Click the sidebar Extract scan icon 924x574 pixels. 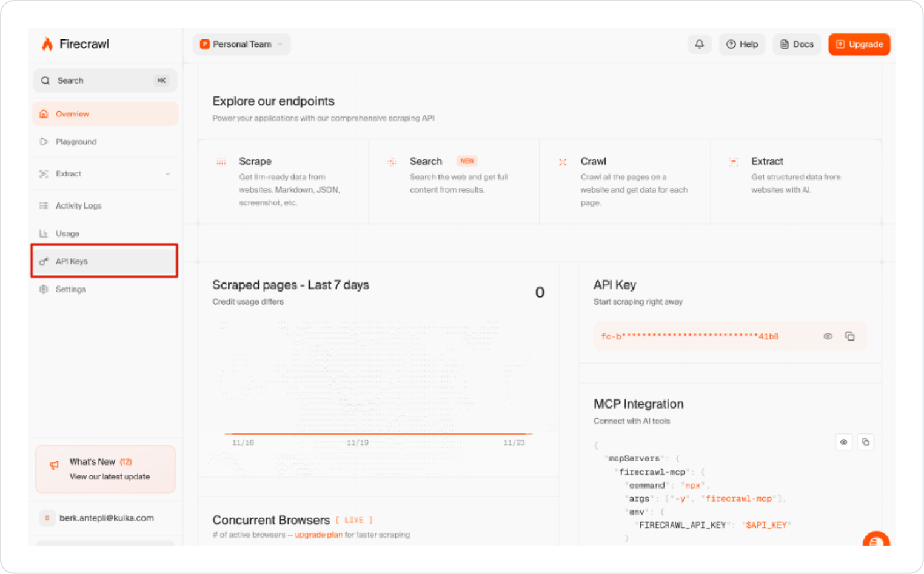point(44,174)
